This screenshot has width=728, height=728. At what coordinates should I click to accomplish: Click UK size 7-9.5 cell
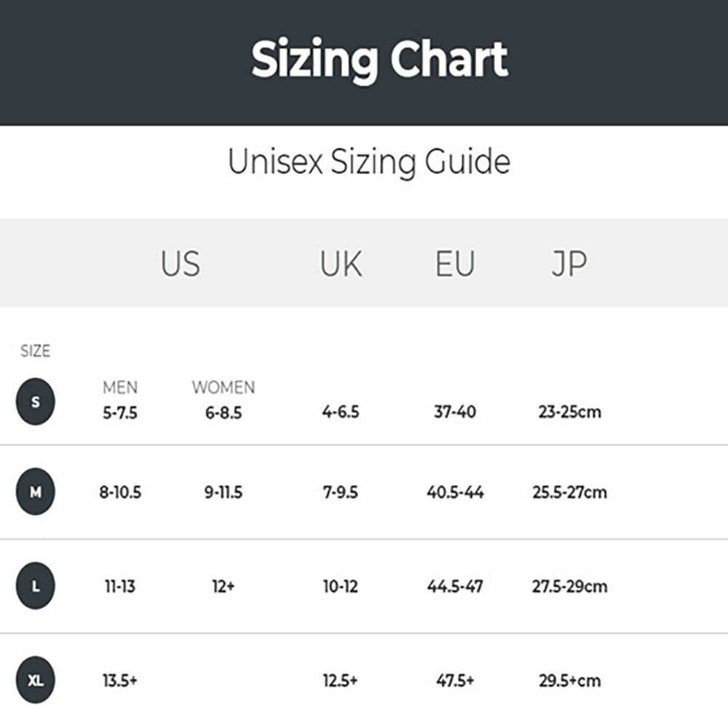point(341,493)
